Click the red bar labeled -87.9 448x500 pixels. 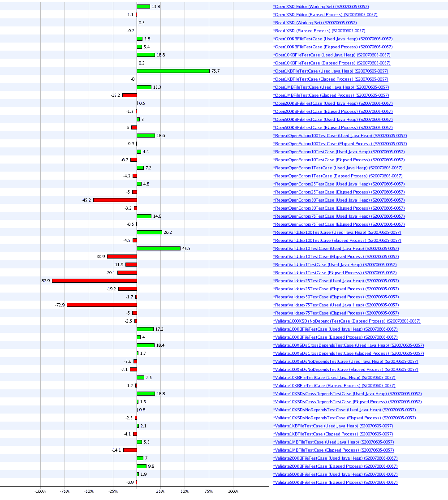tap(95, 280)
